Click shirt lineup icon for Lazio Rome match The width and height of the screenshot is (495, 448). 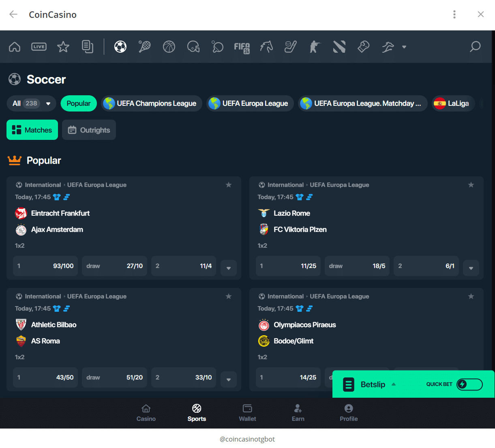point(300,197)
